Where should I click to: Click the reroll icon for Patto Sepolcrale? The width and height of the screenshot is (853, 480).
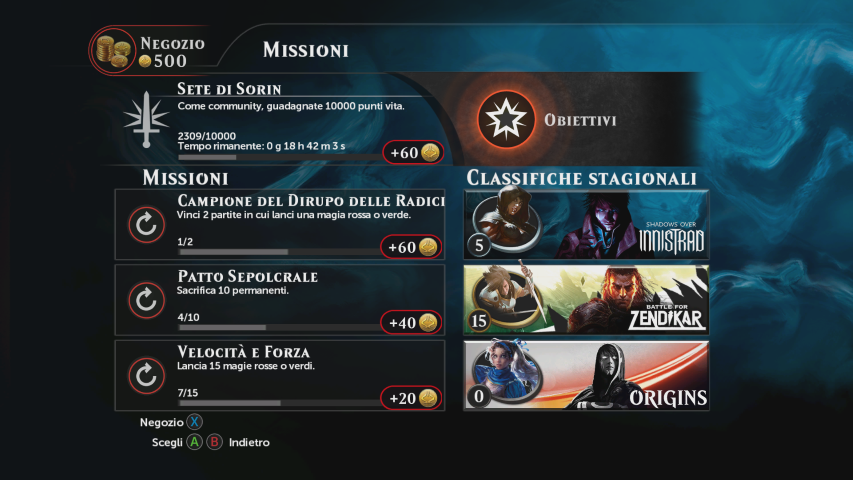(x=146, y=300)
